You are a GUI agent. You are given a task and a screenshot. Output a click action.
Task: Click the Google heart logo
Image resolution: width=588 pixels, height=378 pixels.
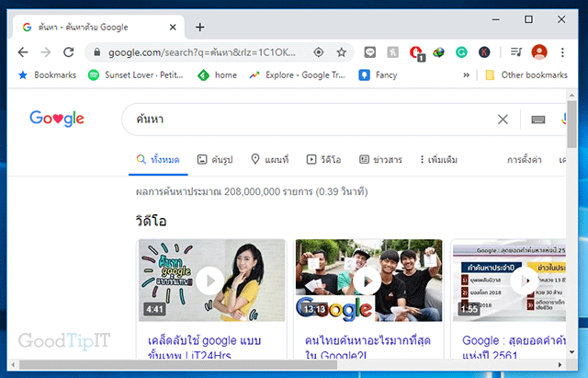[x=57, y=119]
